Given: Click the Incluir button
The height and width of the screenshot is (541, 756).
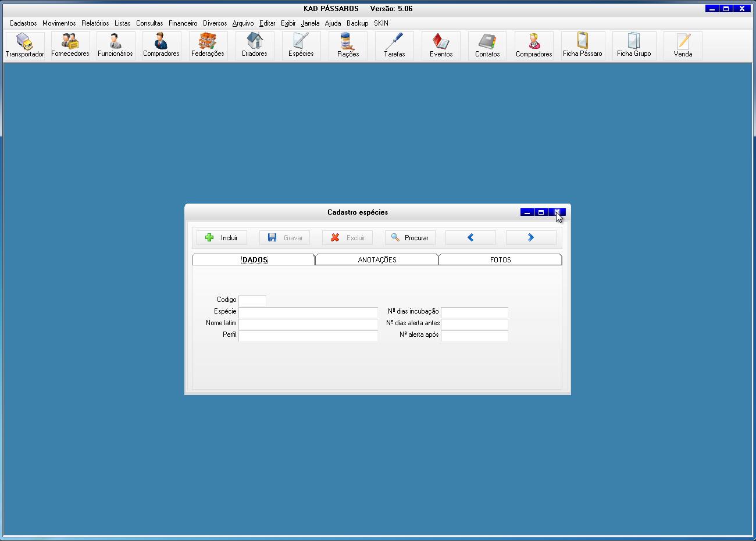Looking at the screenshot, I should tap(222, 237).
